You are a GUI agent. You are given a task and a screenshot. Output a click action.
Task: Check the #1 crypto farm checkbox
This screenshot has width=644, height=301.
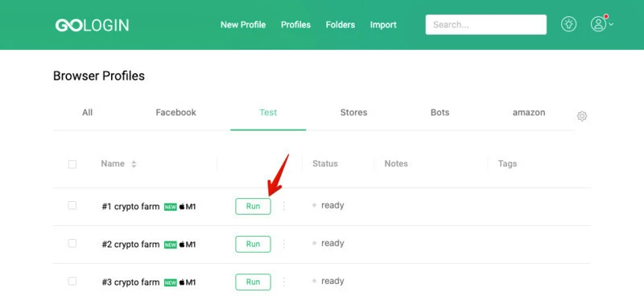[x=72, y=205]
